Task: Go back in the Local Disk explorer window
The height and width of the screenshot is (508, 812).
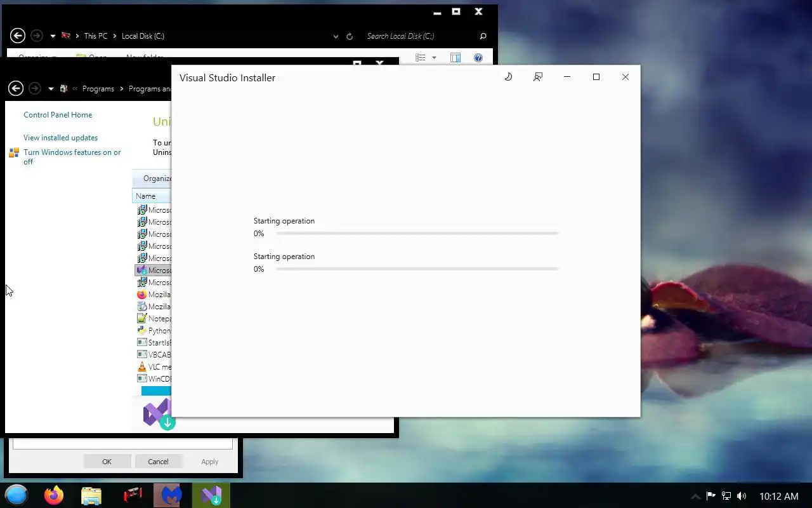Action: pyautogui.click(x=18, y=36)
